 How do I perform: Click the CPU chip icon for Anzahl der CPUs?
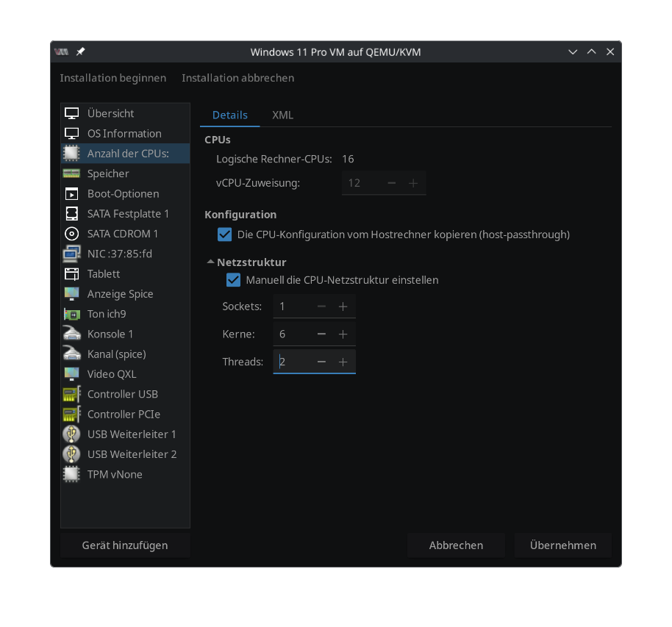click(71, 154)
